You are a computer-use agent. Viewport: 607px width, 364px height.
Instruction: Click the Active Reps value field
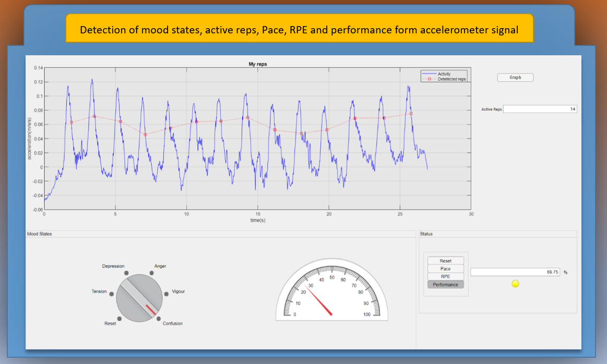pyautogui.click(x=540, y=109)
